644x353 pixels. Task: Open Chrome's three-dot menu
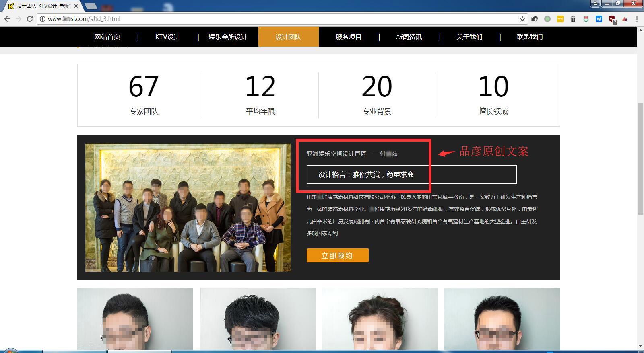point(637,19)
